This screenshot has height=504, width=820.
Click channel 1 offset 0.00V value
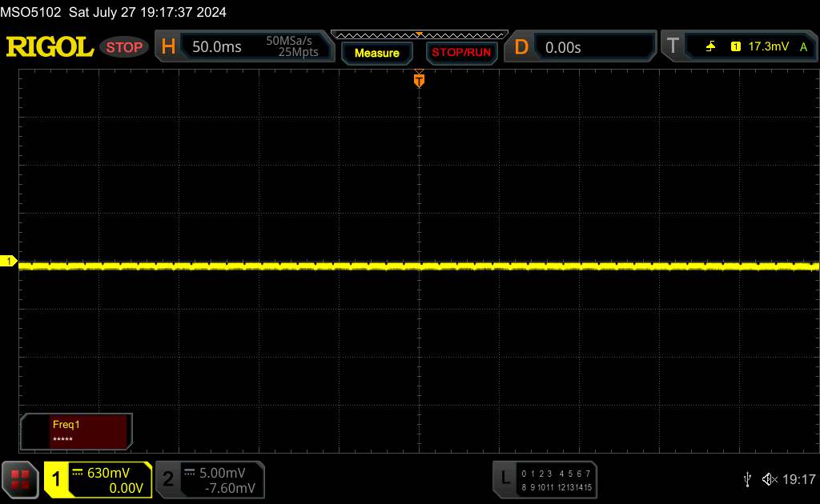click(x=126, y=488)
